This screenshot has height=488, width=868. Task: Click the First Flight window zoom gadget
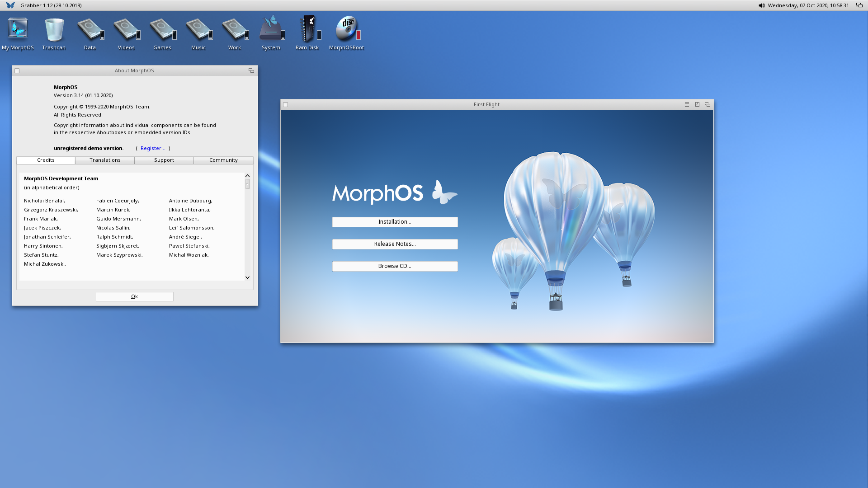(x=697, y=104)
